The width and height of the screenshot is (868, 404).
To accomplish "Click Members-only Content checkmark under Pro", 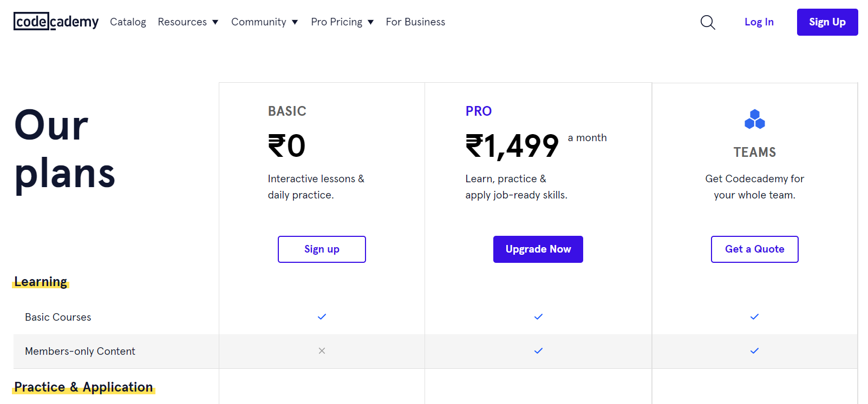I will 538,351.
